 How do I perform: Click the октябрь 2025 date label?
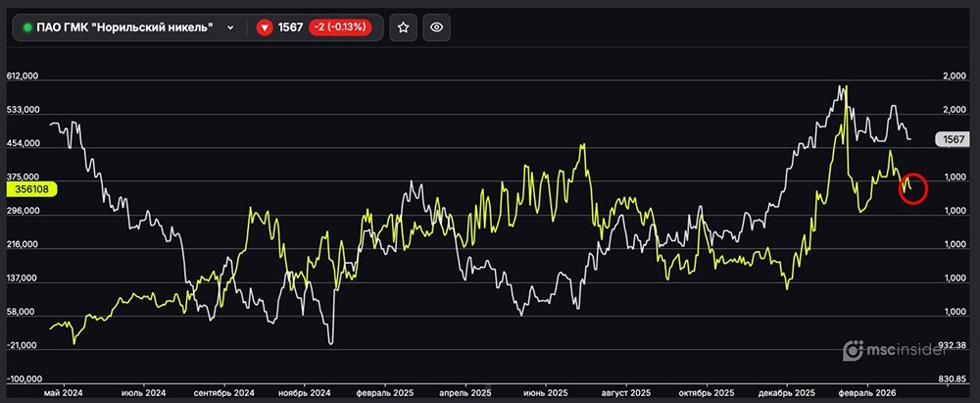708,393
